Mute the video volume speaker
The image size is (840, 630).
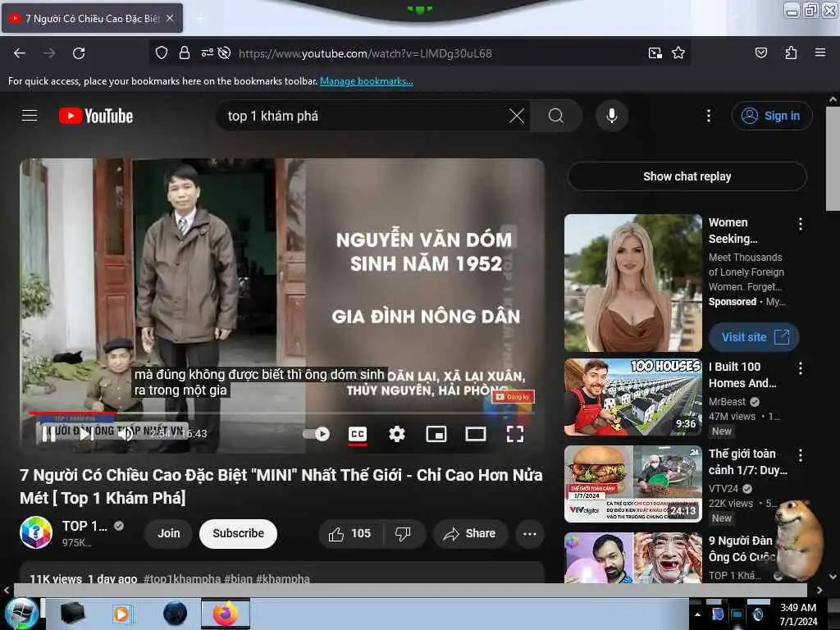pyautogui.click(x=126, y=434)
